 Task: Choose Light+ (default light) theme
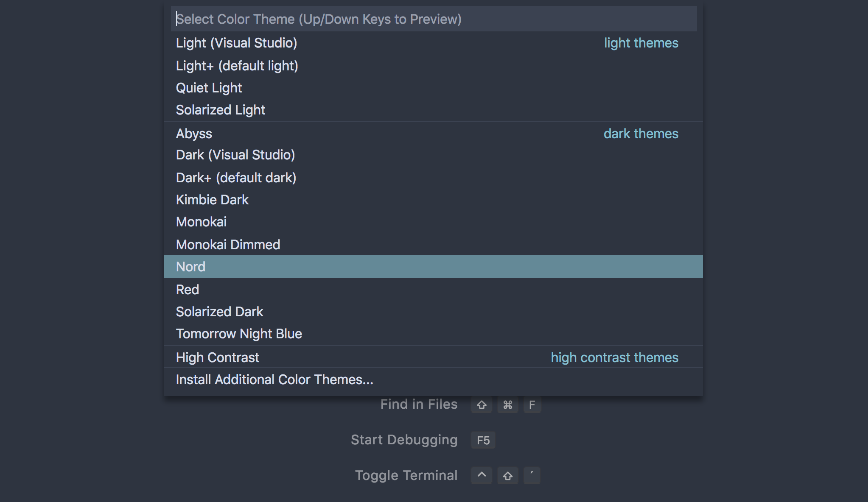(433, 66)
